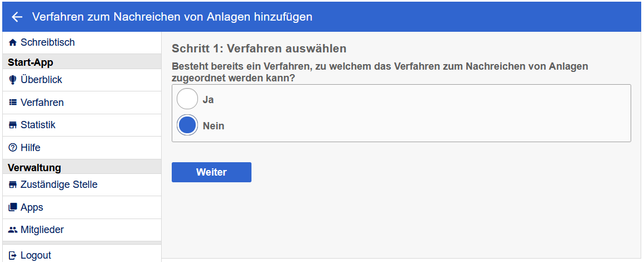Click the icon beside Zuständige Stelle
Image resolution: width=644 pixels, height=262 pixels.
[13, 185]
